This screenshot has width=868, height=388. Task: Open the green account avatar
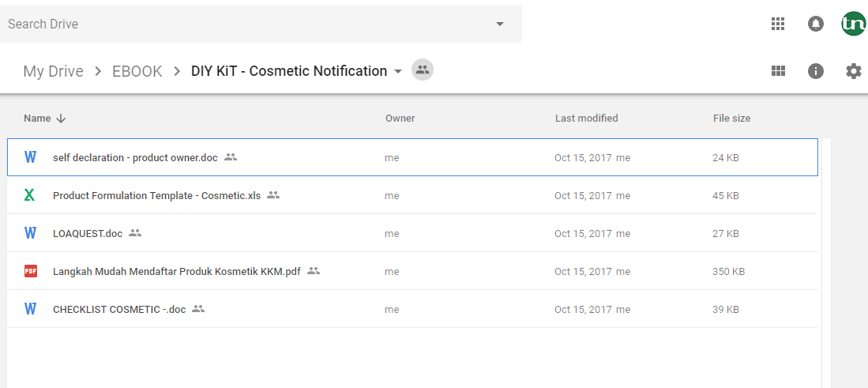coord(853,24)
